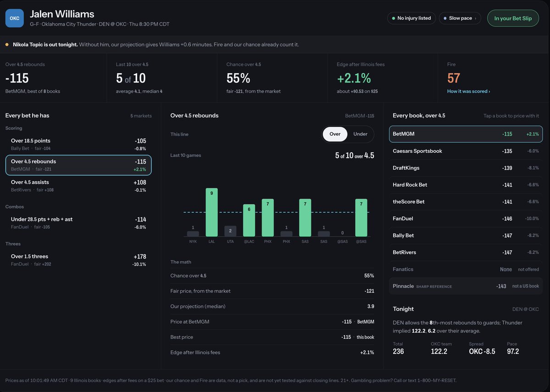Image resolution: width=550 pixels, height=392 pixels.
Task: Open the How it was scored link
Action: tap(468, 91)
